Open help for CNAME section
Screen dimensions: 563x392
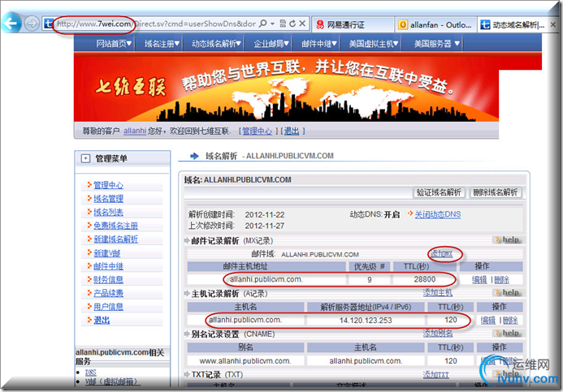click(507, 334)
